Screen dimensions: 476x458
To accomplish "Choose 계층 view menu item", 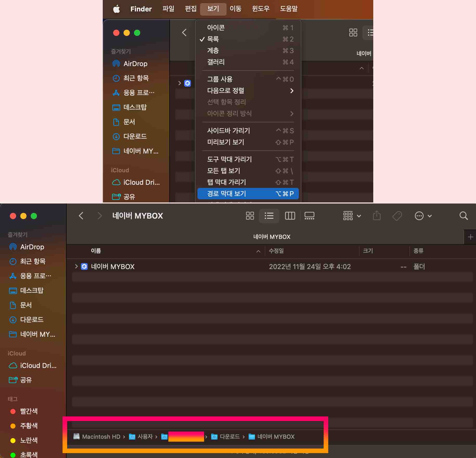I will pos(248,50).
